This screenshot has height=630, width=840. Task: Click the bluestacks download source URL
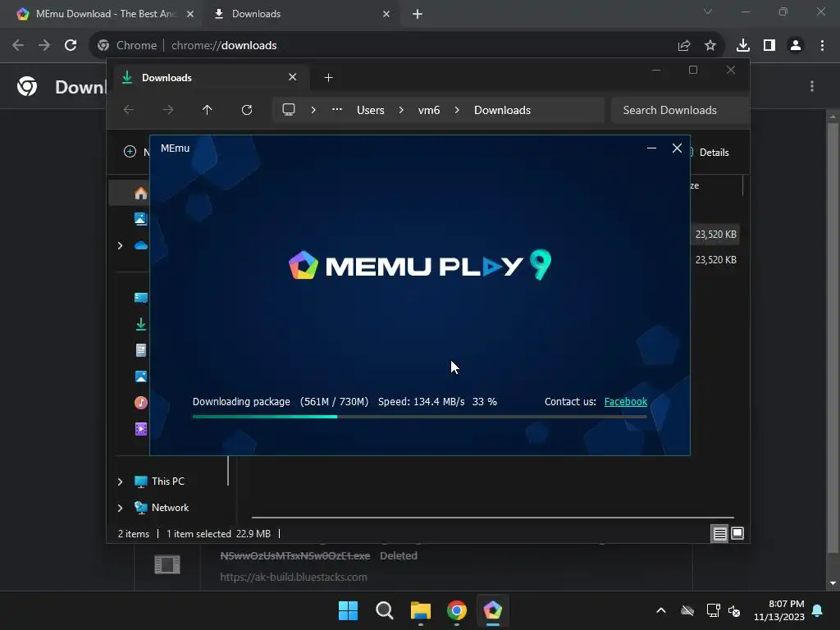(x=294, y=577)
